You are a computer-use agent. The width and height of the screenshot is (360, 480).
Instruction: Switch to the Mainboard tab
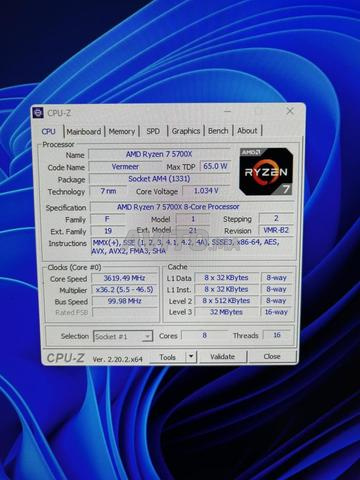(x=84, y=131)
